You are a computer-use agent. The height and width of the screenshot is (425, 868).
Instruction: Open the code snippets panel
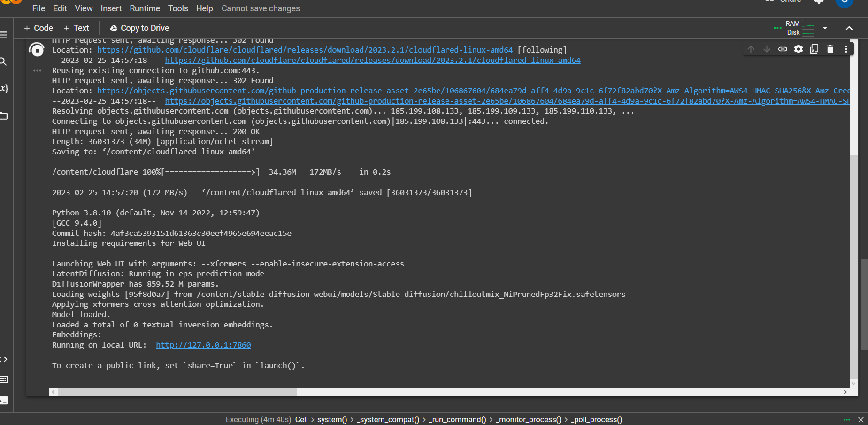tap(5, 359)
